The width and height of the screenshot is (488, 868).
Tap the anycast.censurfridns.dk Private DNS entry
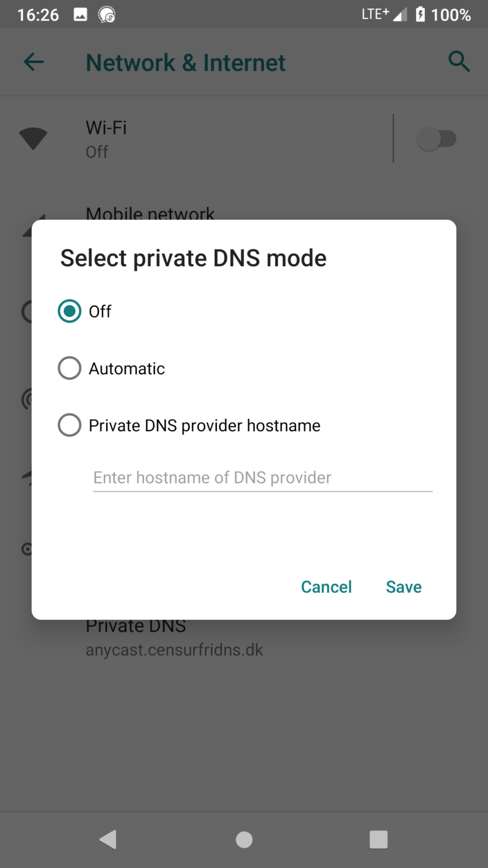click(x=175, y=637)
